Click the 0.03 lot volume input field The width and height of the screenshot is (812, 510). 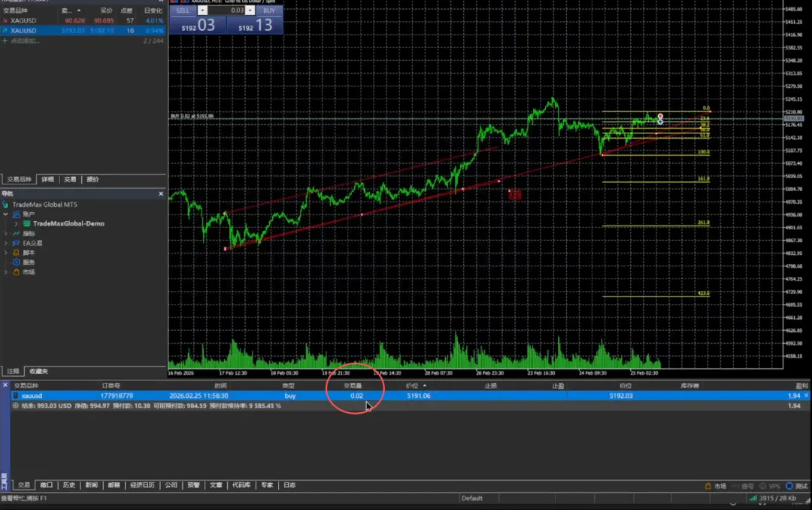tap(229, 11)
